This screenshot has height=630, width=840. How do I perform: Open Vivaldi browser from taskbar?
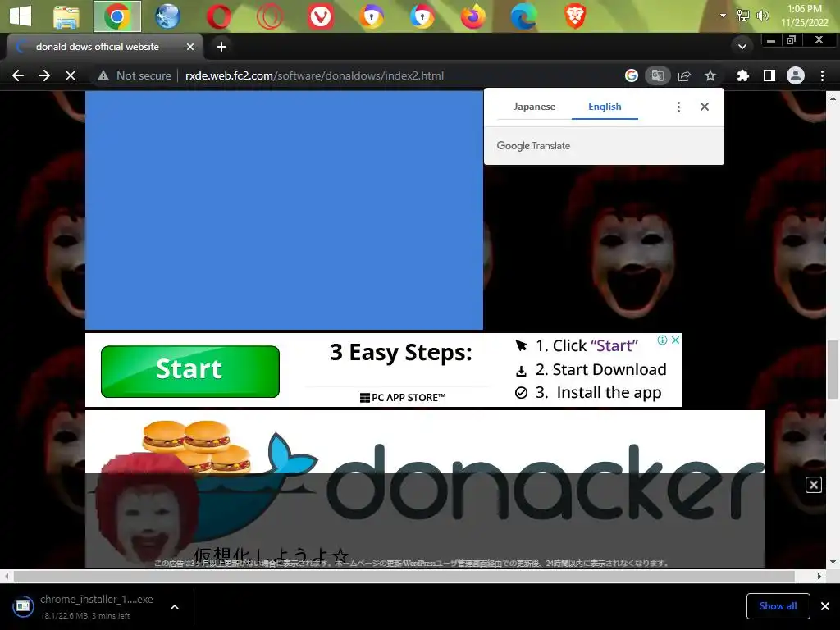tap(321, 16)
